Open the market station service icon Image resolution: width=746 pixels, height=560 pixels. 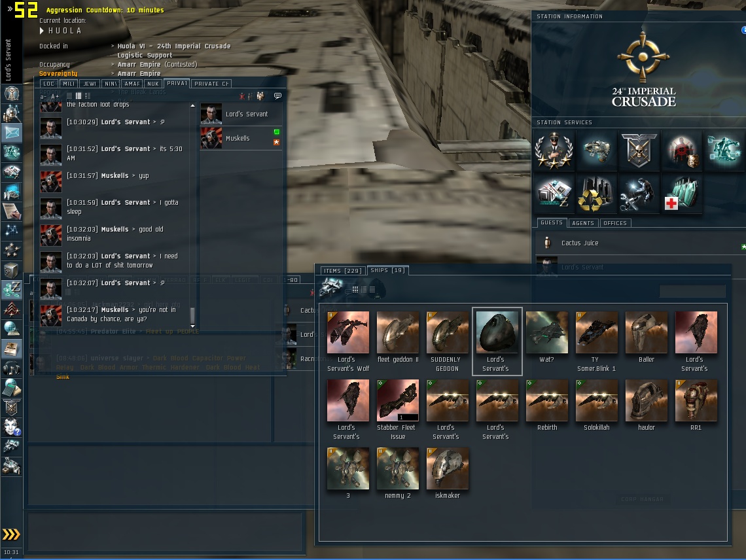[x=554, y=194]
